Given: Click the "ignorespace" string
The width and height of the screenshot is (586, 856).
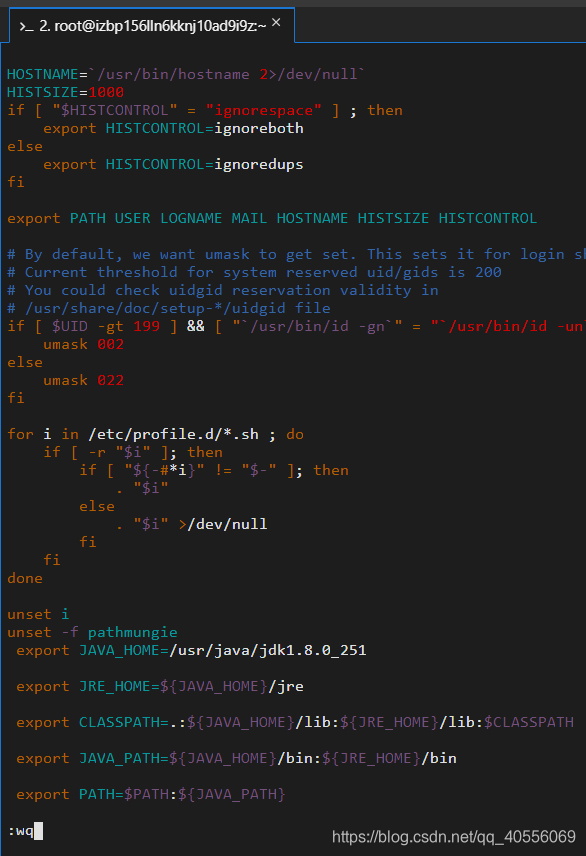Looking at the screenshot, I should coord(264,110).
